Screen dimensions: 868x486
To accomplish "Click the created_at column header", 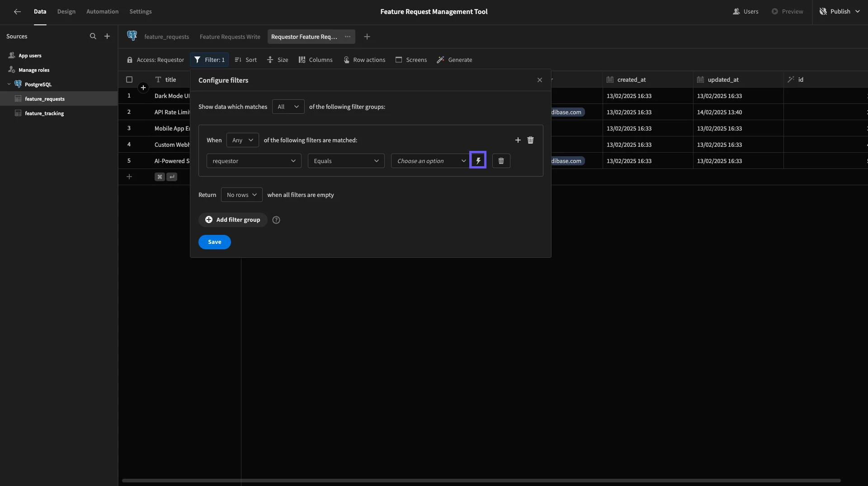I will [647, 79].
